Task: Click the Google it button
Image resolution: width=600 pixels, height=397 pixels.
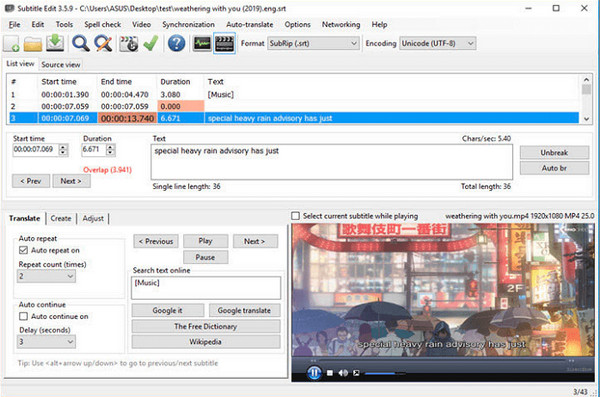Action: click(x=168, y=310)
